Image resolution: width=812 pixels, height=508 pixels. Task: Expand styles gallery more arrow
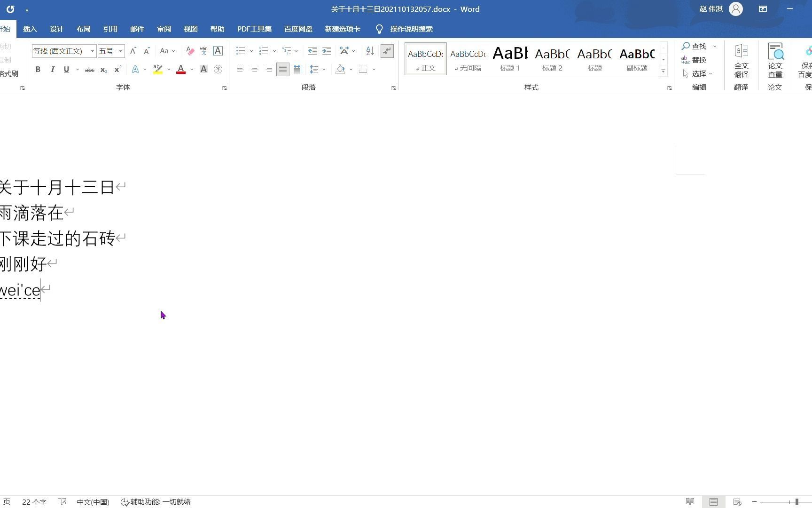click(664, 71)
